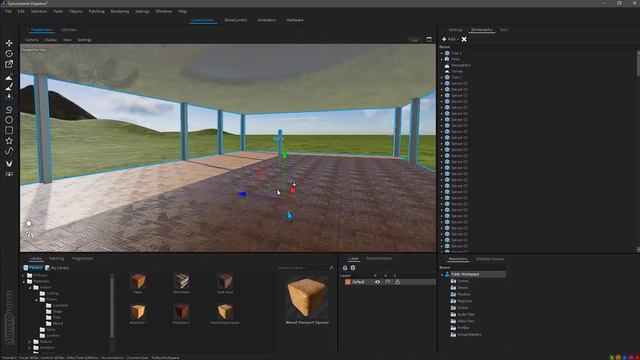Expand the Outdoor folder in library tree
Viewport: 640px width, 360px height.
point(30,348)
